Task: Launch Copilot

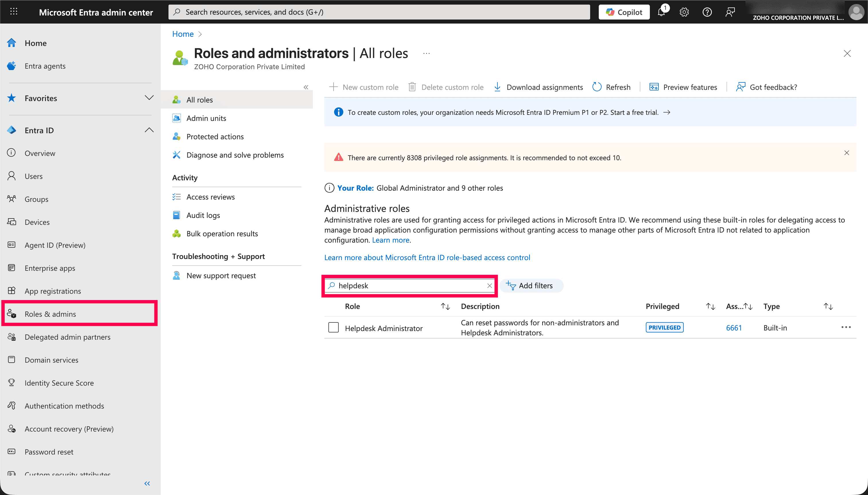Action: [x=624, y=12]
